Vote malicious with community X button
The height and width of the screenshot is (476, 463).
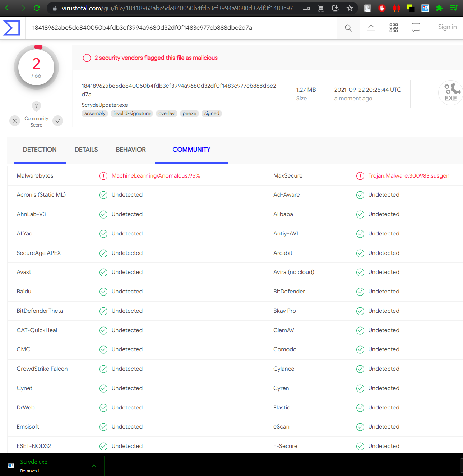tap(15, 121)
